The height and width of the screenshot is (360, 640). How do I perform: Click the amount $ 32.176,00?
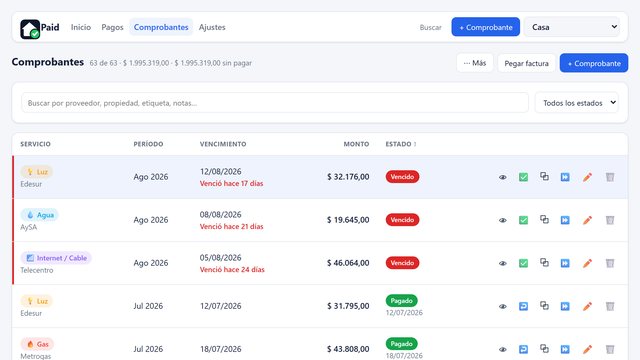coord(348,177)
